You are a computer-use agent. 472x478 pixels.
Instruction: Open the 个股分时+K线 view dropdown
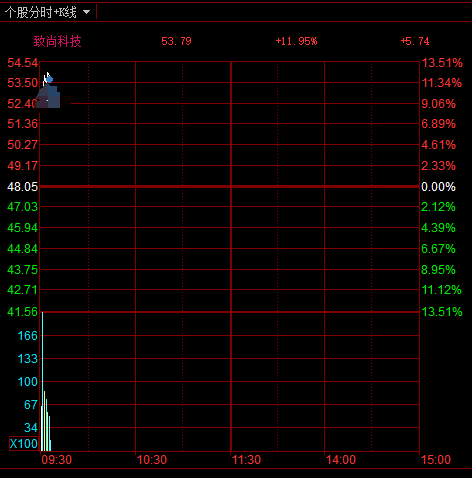coord(47,12)
